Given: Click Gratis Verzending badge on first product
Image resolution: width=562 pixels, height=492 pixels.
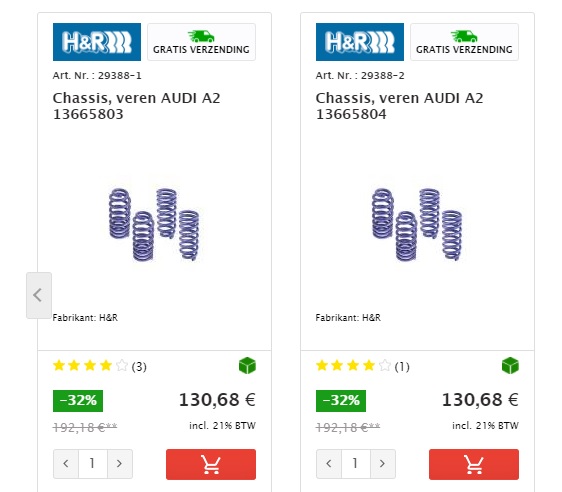Looking at the screenshot, I should [x=201, y=42].
